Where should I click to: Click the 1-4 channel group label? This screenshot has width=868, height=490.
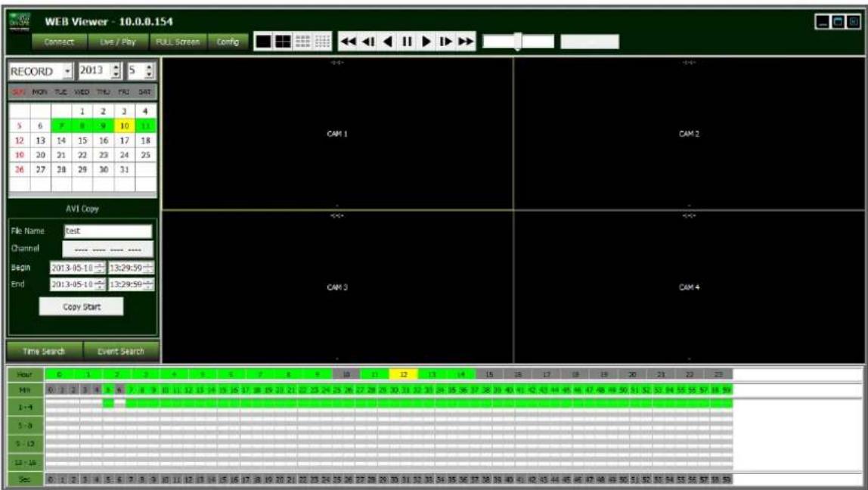tap(26, 408)
